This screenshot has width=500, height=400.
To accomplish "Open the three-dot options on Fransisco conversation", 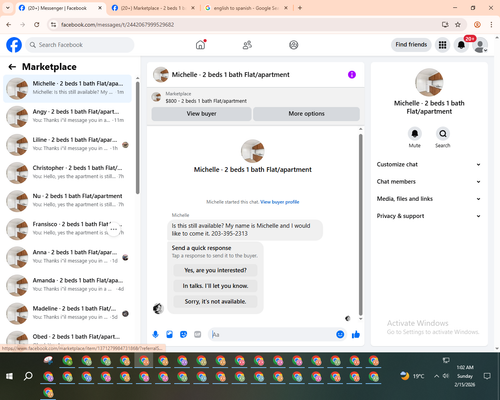I will 113,229.
